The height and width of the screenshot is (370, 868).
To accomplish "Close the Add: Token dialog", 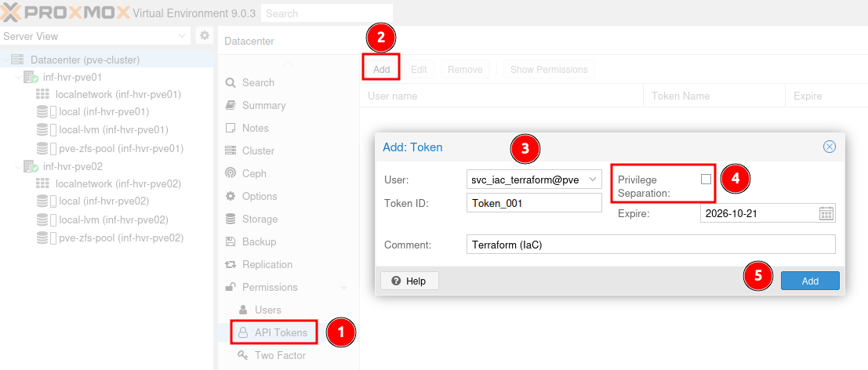I will click(830, 147).
